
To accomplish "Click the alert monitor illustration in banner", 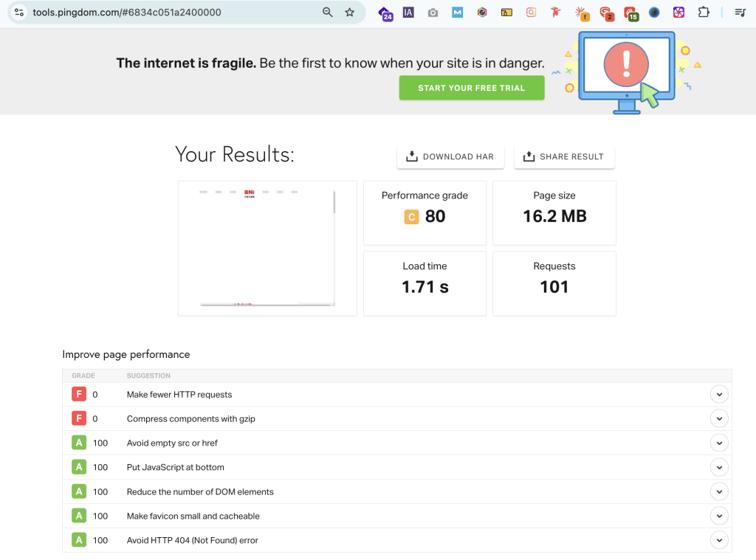I will [x=627, y=72].
